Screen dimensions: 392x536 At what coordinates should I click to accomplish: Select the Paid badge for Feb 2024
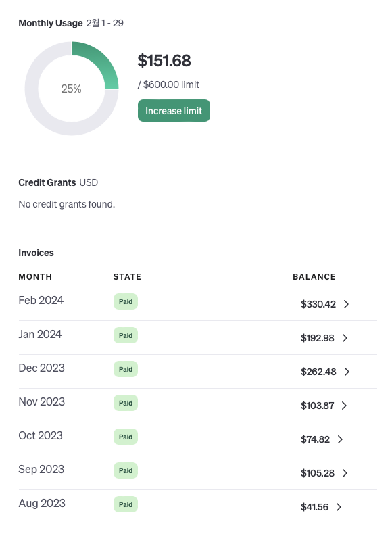pyautogui.click(x=126, y=301)
